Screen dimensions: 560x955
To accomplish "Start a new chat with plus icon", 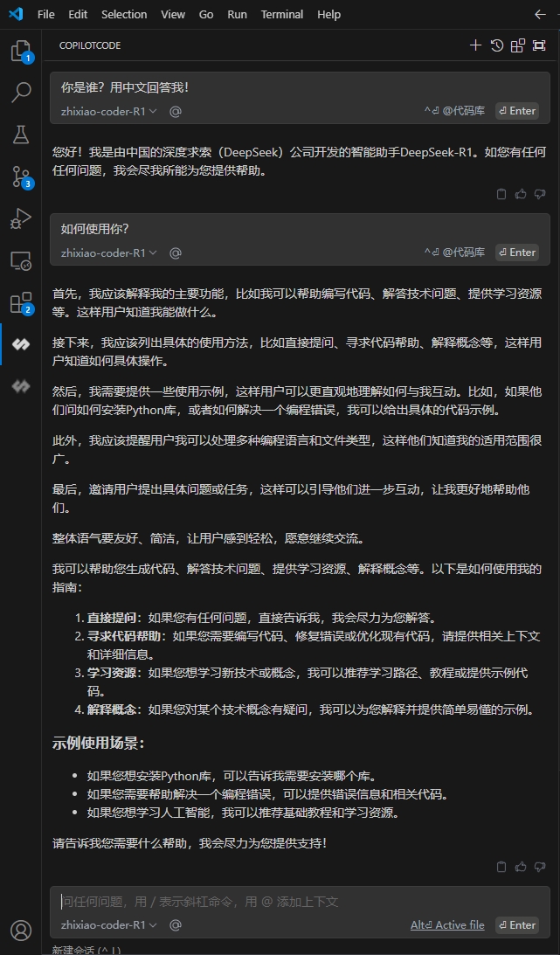I will tap(475, 45).
